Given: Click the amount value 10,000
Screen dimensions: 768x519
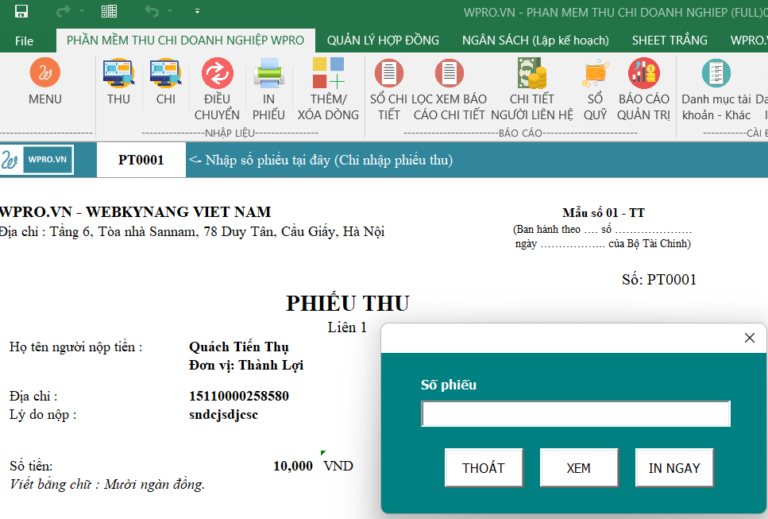Looking at the screenshot, I should pyautogui.click(x=293, y=466).
